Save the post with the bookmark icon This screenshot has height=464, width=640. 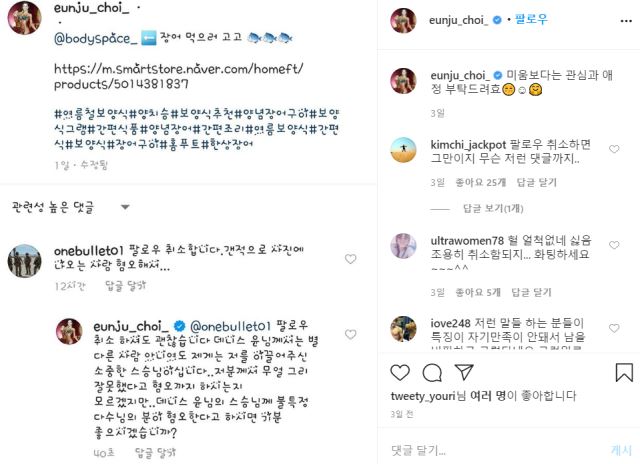pyautogui.click(x=624, y=372)
